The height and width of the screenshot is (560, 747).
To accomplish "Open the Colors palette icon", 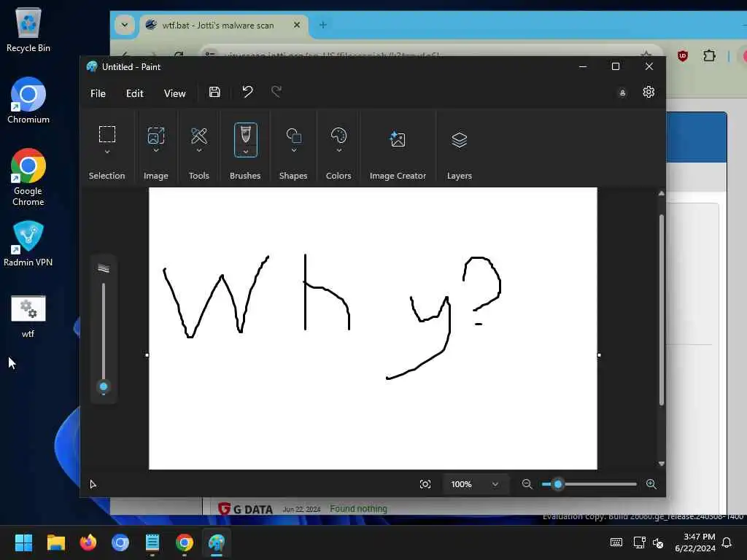I will click(338, 136).
